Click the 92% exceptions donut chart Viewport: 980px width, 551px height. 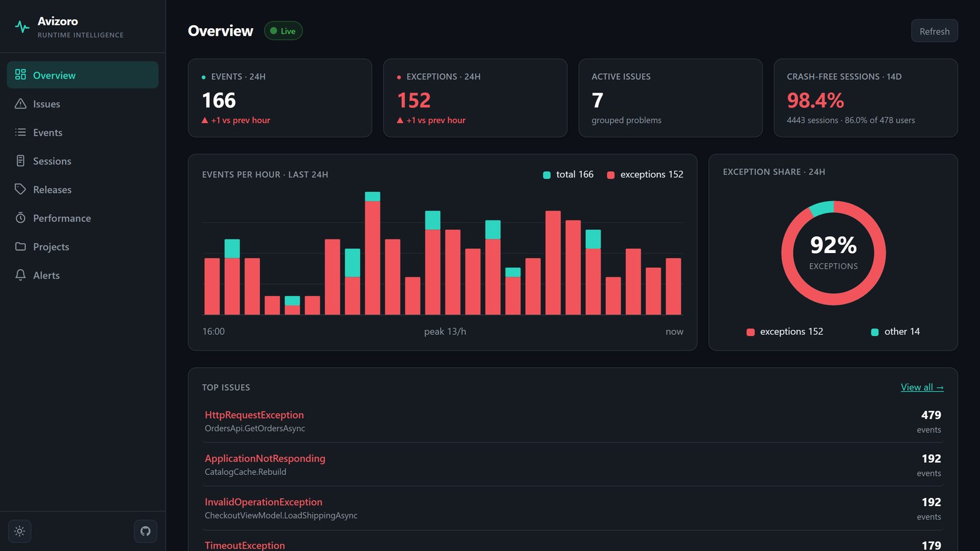[833, 253]
